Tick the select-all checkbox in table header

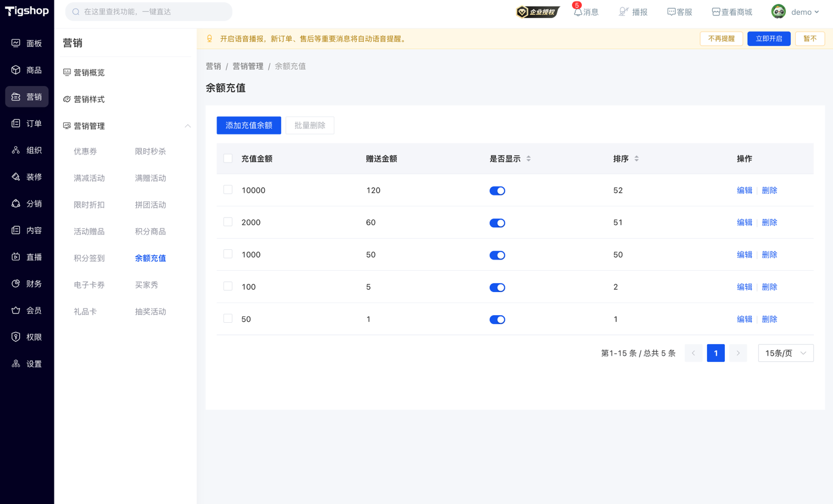(x=228, y=159)
